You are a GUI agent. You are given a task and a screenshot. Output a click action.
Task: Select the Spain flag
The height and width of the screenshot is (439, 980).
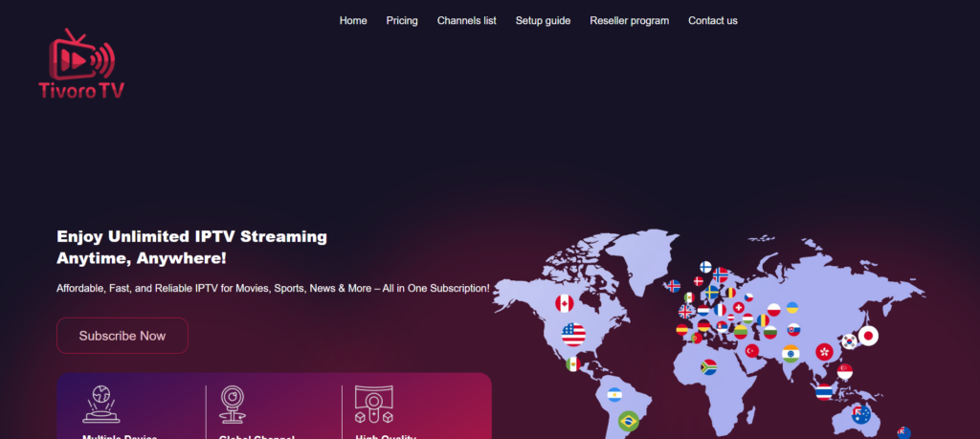[x=681, y=330]
